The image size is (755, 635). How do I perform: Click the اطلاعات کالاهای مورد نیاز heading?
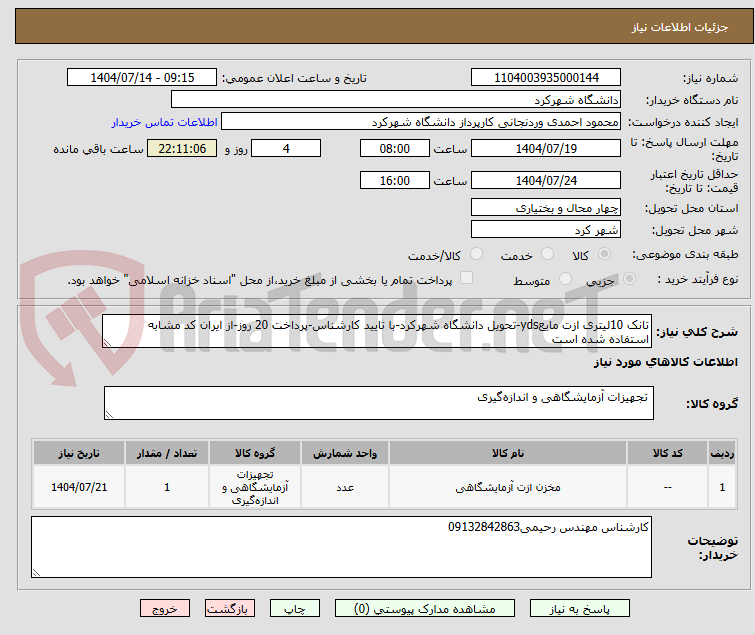pyautogui.click(x=665, y=362)
